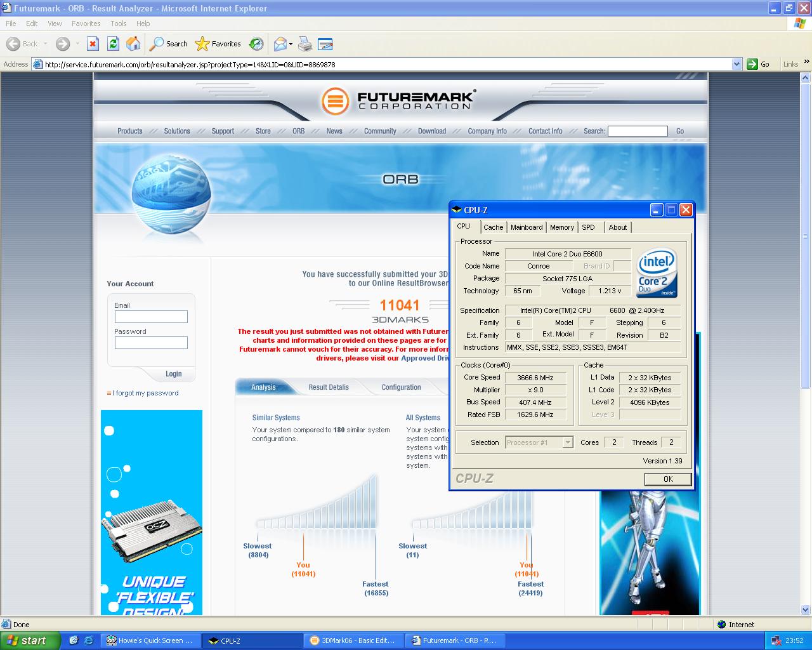
Task: Click the site Search text field
Action: [x=638, y=131]
